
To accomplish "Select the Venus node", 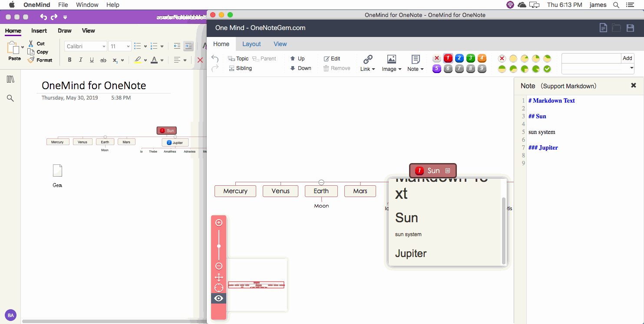I will 281,191.
